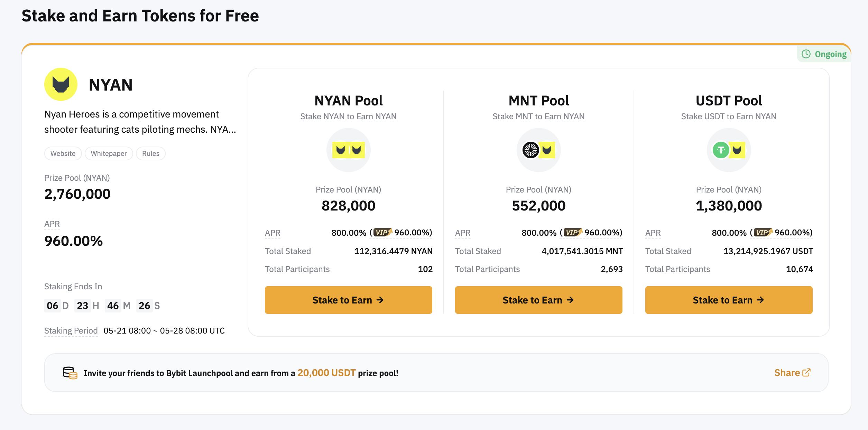Image resolution: width=868 pixels, height=430 pixels.
Task: Click the clock icon beside Ongoing
Action: [x=806, y=54]
